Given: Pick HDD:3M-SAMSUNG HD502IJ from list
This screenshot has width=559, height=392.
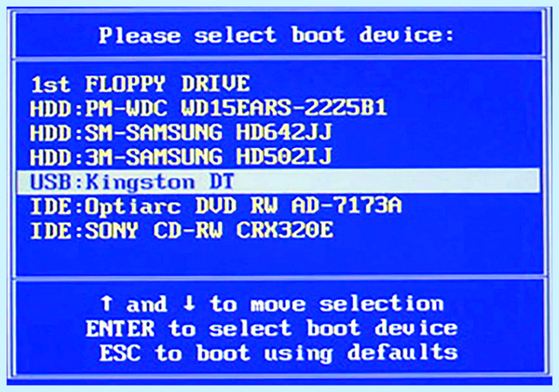Looking at the screenshot, I should (x=181, y=157).
